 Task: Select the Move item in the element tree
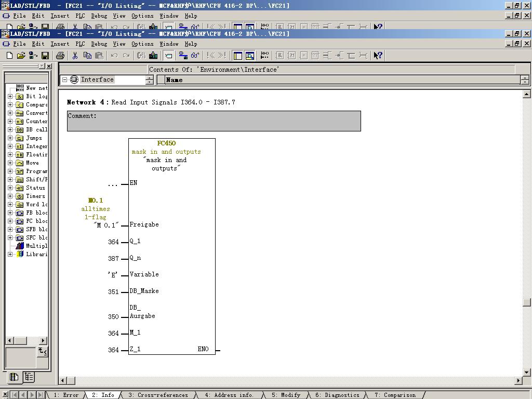click(28, 163)
